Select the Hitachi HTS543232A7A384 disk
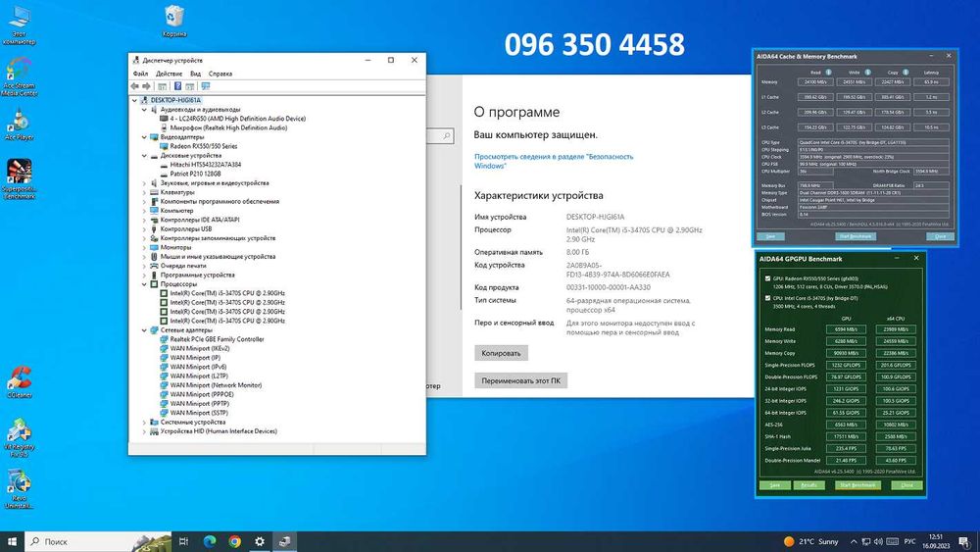The width and height of the screenshot is (980, 552). (x=205, y=165)
